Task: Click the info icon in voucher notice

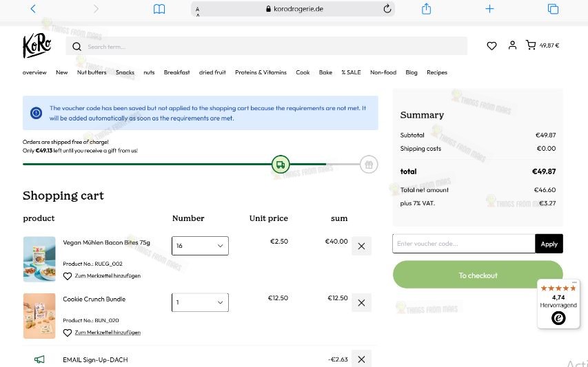Action: pos(36,113)
